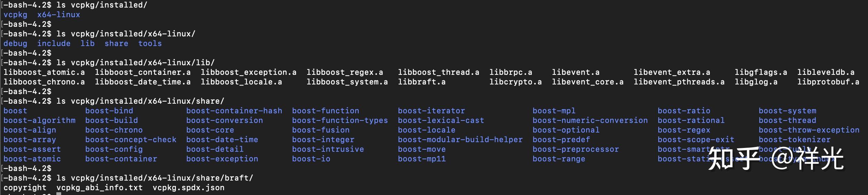Click the boost-modular-build-helper directory entry
The image size is (868, 195).
(460, 140)
